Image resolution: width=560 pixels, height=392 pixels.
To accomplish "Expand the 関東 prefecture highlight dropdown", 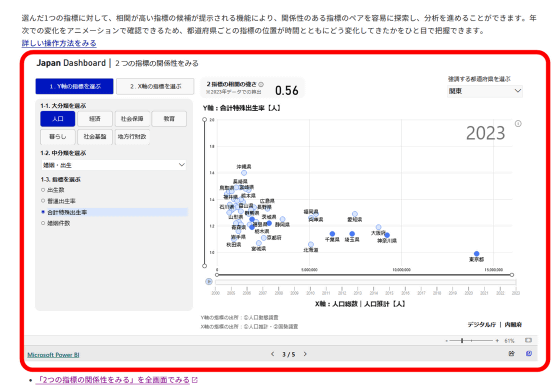I will (x=485, y=91).
